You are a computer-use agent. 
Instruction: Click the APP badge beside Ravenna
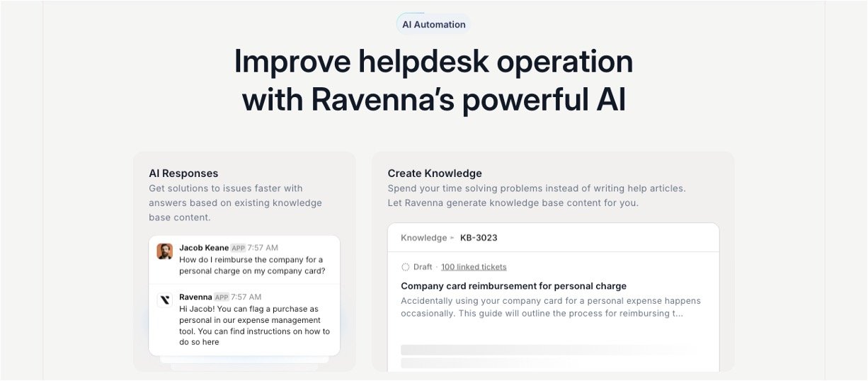(x=222, y=297)
